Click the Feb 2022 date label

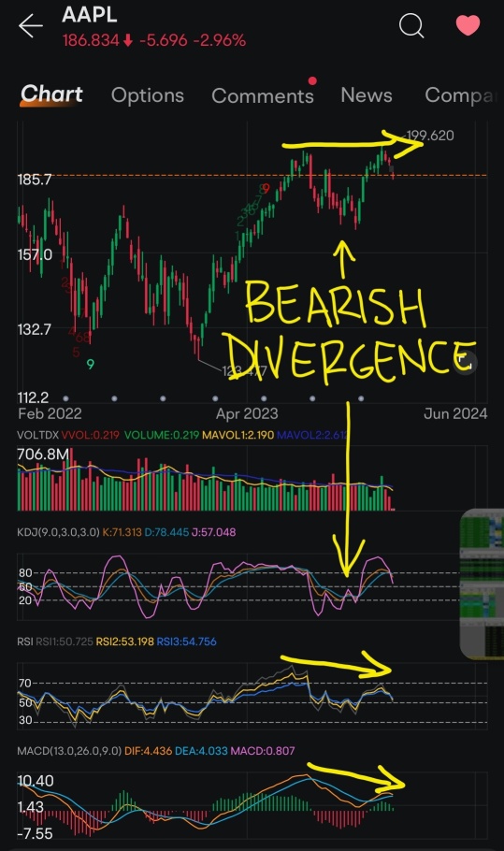coord(50,413)
